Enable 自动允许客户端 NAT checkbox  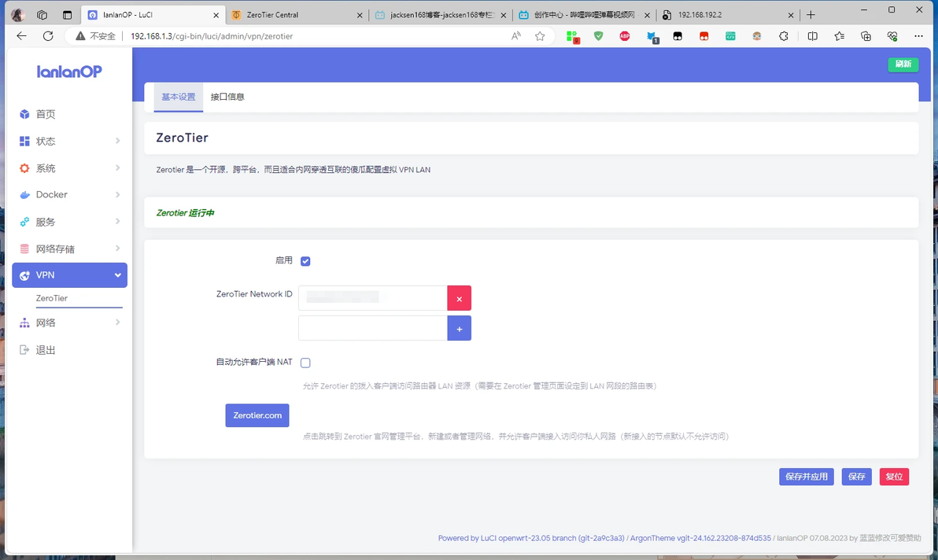[x=305, y=363]
